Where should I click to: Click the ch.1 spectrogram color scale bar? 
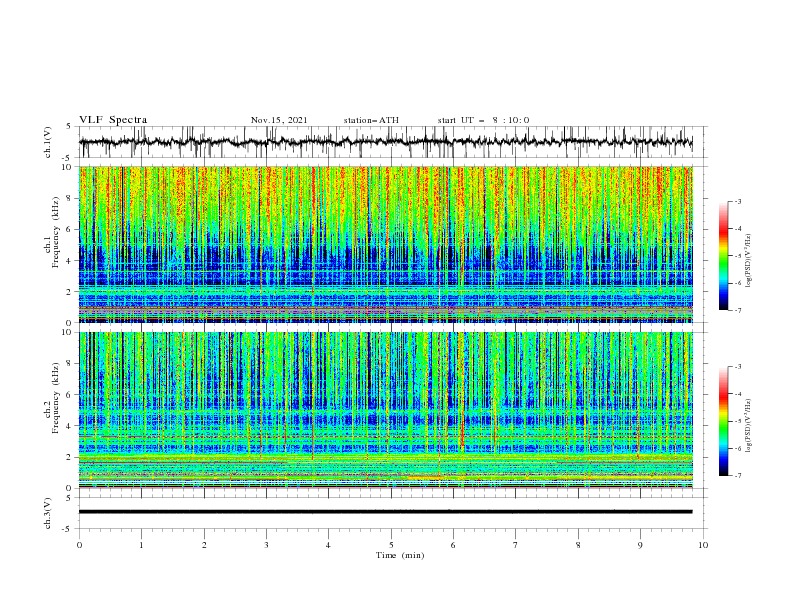click(x=723, y=256)
